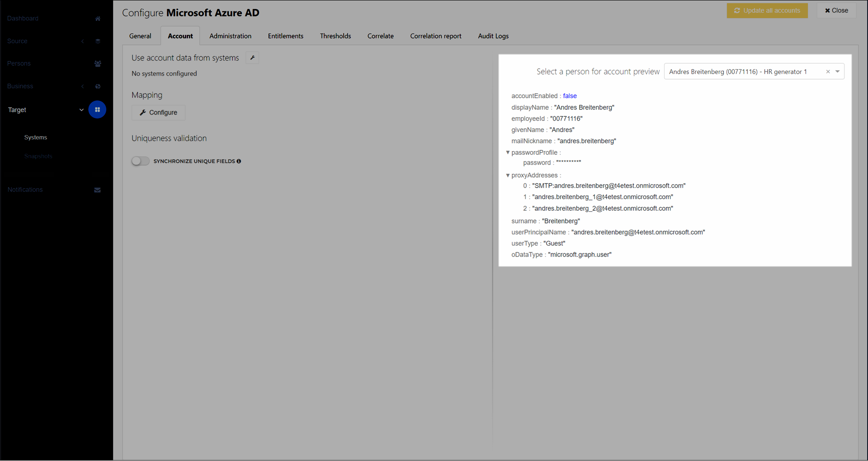Open Systems in the sidebar
The image size is (868, 461).
click(36, 138)
